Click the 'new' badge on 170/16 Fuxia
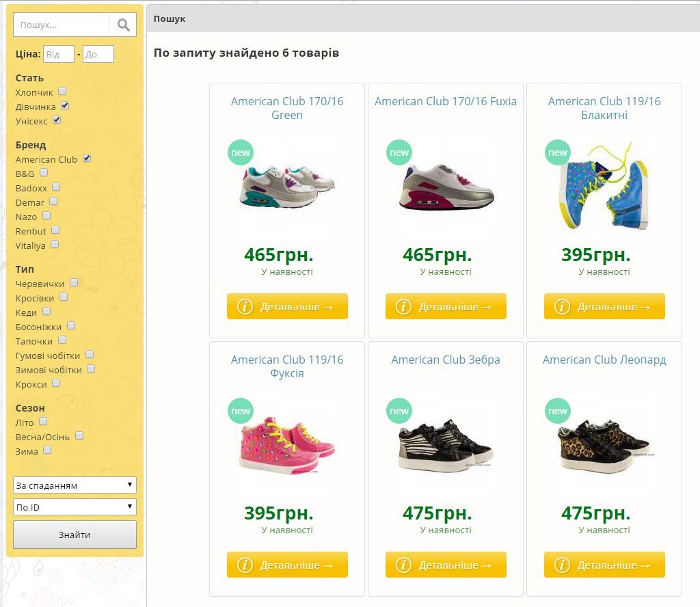This screenshot has height=607, width=700. point(399,152)
